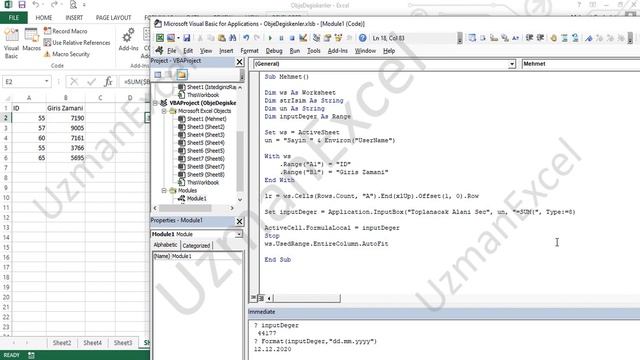Screen dimensions: 640x360
Task: Toggle Folders icon in Project panel
Action: pos(182,75)
